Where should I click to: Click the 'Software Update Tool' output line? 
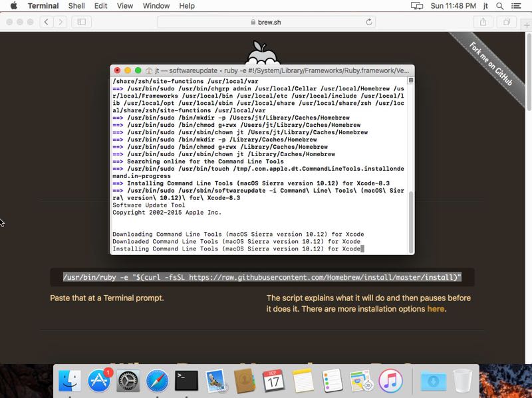pyautogui.click(x=148, y=205)
